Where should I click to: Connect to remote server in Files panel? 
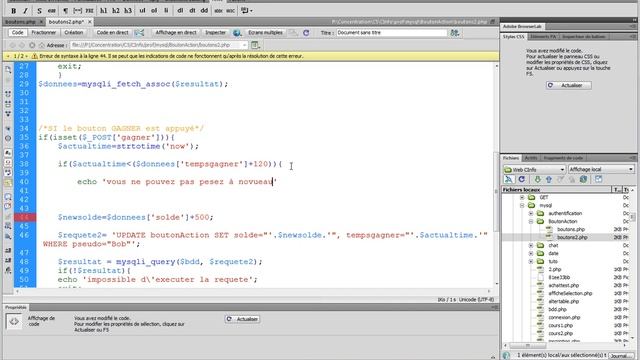pyautogui.click(x=509, y=179)
